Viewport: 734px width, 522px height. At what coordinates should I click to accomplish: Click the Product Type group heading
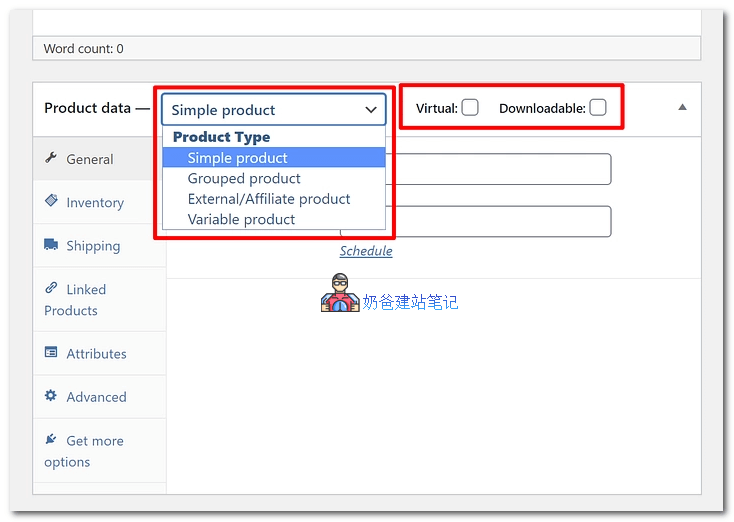click(221, 137)
